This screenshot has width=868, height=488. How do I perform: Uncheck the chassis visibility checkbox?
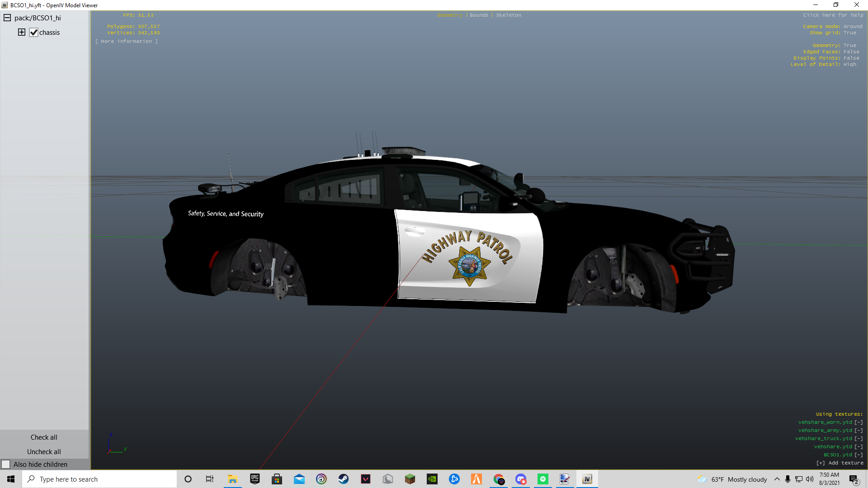pyautogui.click(x=34, y=33)
